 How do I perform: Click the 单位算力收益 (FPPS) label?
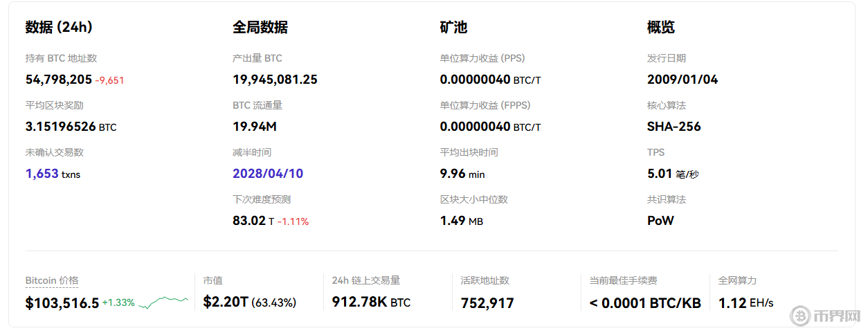point(485,105)
